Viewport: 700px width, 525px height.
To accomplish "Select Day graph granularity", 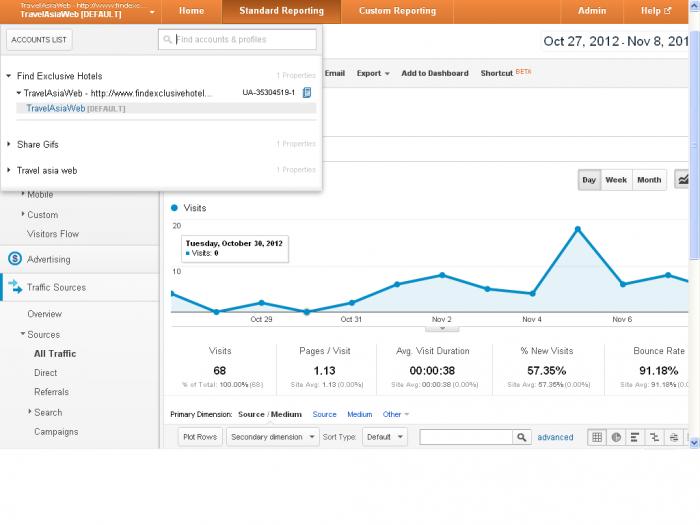I will [x=589, y=180].
